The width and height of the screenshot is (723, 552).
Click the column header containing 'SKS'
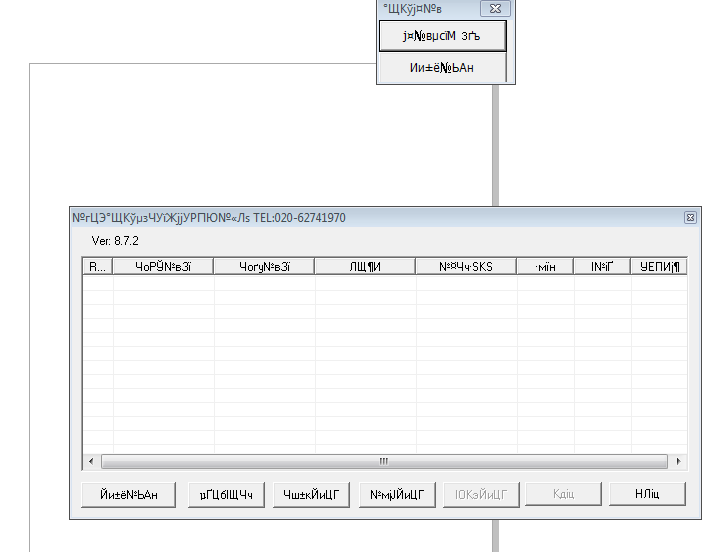(466, 266)
